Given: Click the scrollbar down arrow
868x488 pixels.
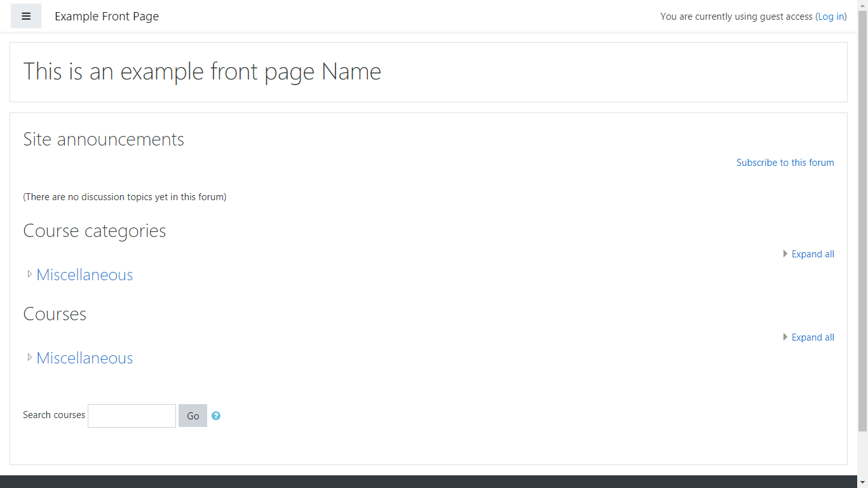Looking at the screenshot, I should (x=862, y=483).
